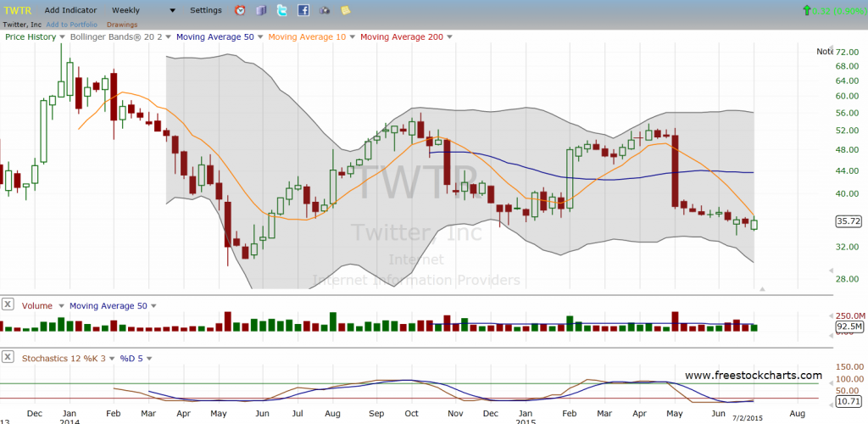Expand the Volume indicator dropdown arrow
Image resolution: width=868 pixels, height=424 pixels.
[x=61, y=305]
